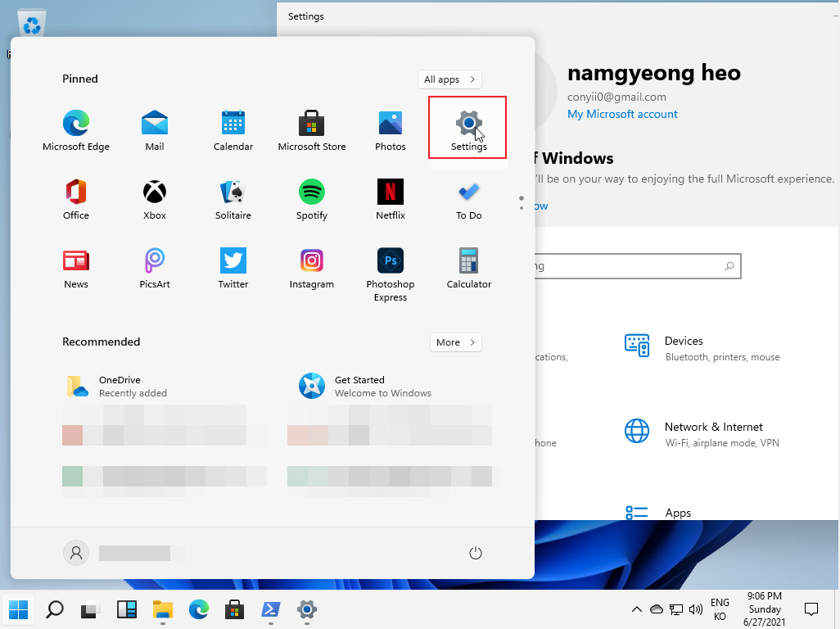Open OneDrive cloud tray icon
840x629 pixels.
[657, 609]
